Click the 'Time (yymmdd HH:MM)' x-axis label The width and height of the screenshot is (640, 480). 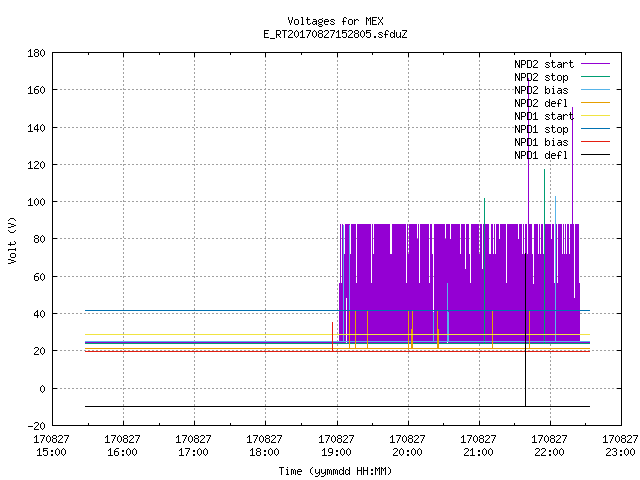pyautogui.click(x=335, y=471)
